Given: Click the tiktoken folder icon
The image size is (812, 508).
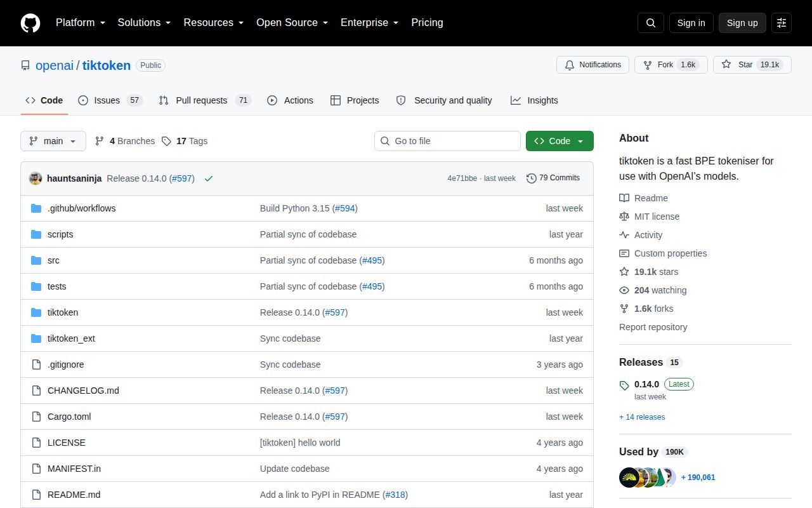Looking at the screenshot, I should tap(36, 312).
